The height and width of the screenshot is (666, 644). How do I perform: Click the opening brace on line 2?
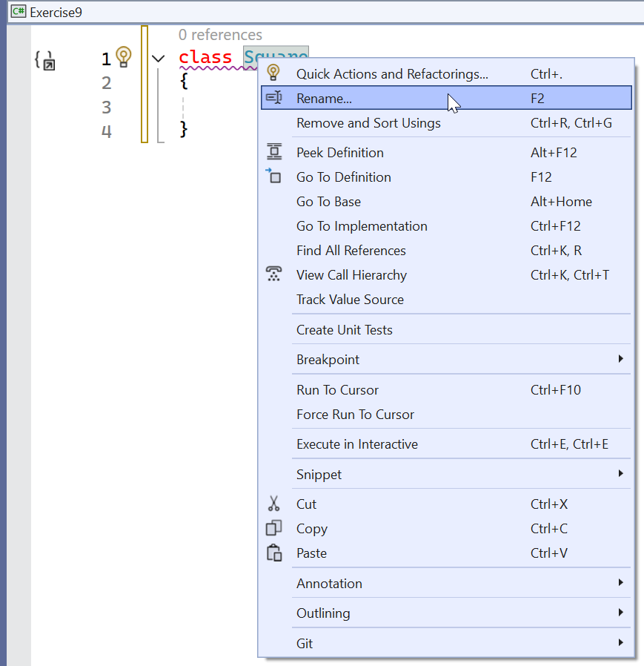point(184,81)
